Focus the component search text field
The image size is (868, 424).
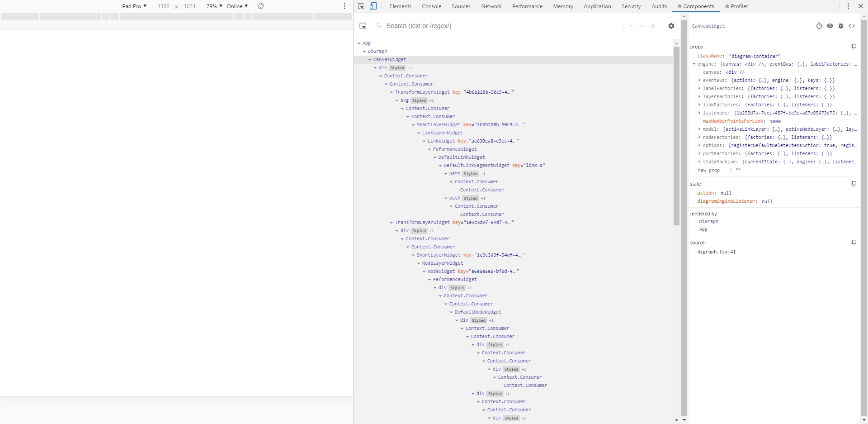click(x=502, y=26)
